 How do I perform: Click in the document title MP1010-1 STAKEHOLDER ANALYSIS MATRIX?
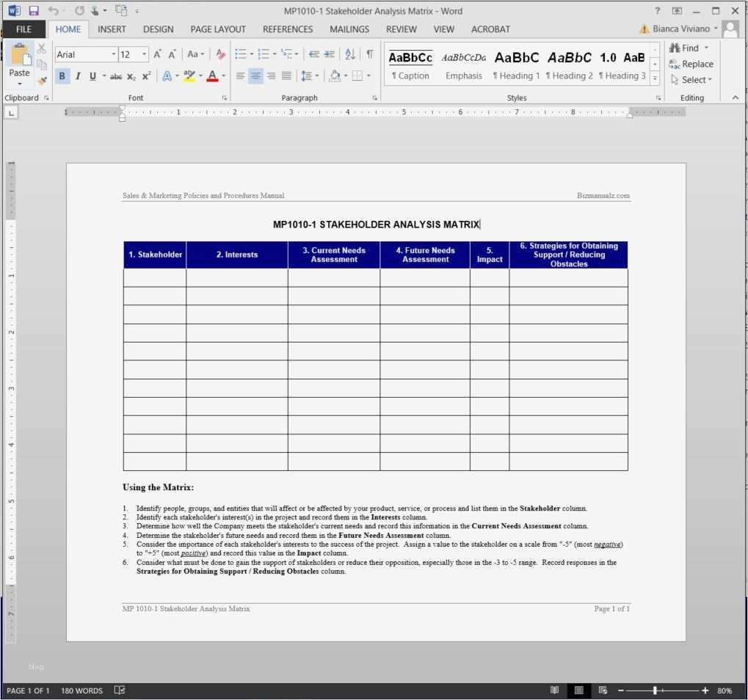pos(377,224)
